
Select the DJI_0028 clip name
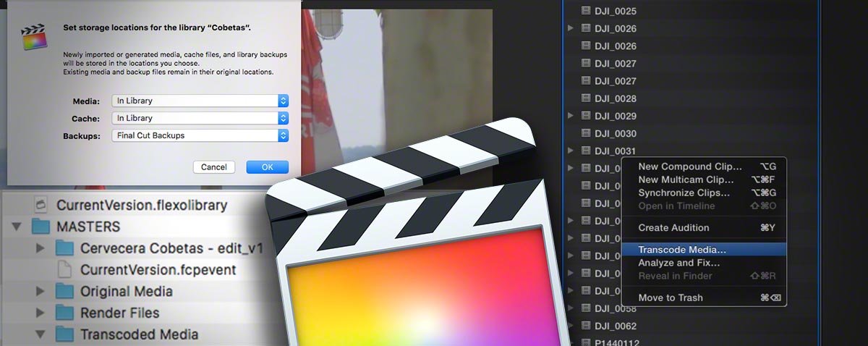pos(616,98)
